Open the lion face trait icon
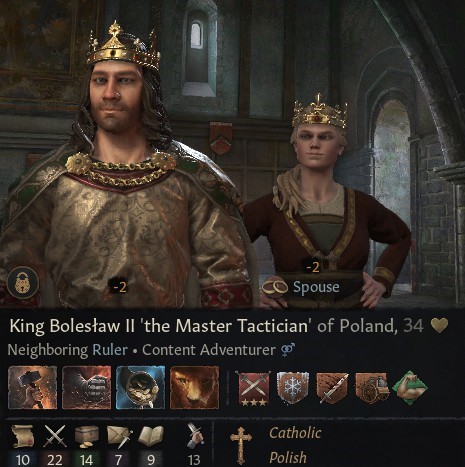The height and width of the screenshot is (467, 465). (x=195, y=387)
